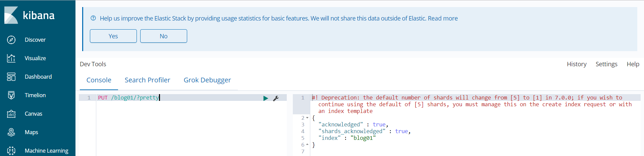This screenshot has height=156, width=644.
Task: Click Yes to share usage statistics
Action: [113, 36]
